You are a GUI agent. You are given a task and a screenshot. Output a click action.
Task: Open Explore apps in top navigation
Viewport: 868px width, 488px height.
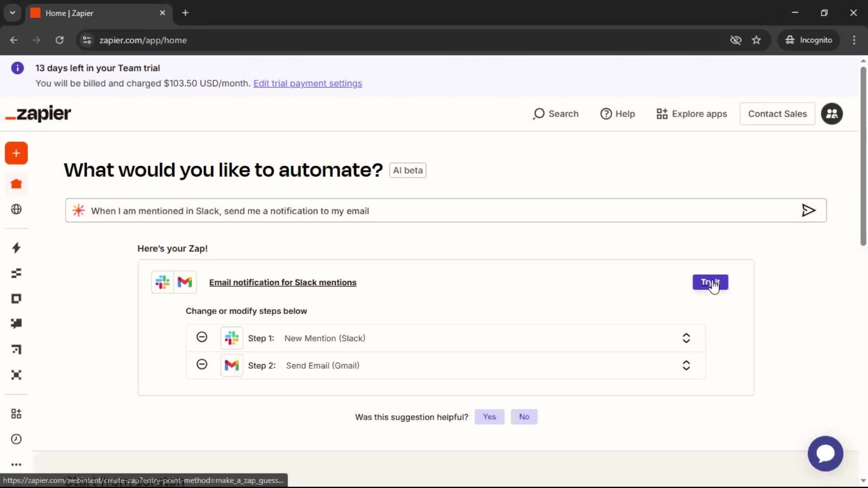tap(692, 114)
